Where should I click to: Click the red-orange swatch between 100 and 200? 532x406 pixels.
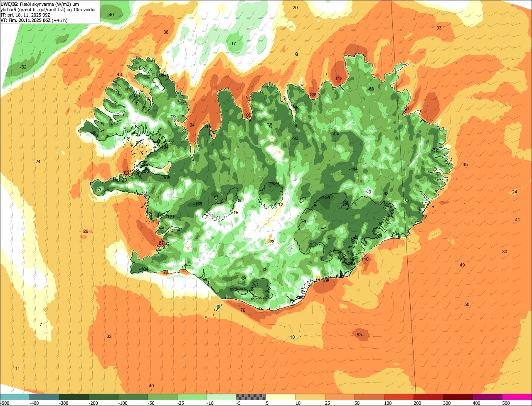tap(398, 397)
